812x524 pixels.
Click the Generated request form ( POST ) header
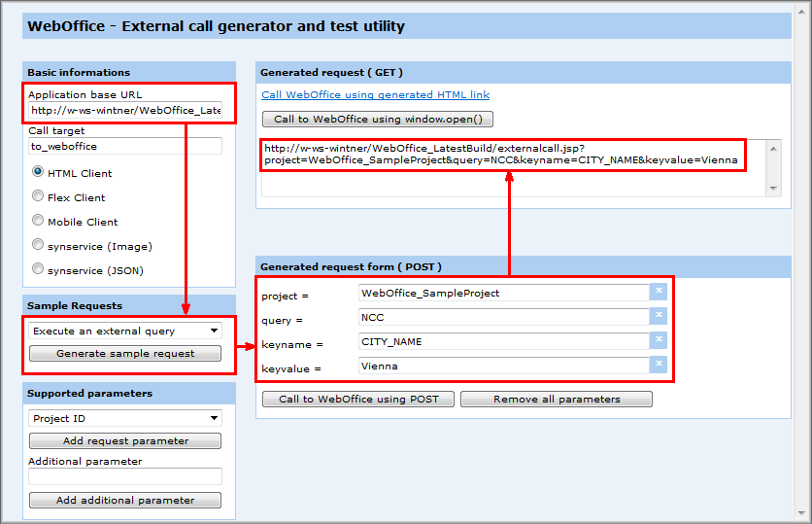pyautogui.click(x=524, y=267)
